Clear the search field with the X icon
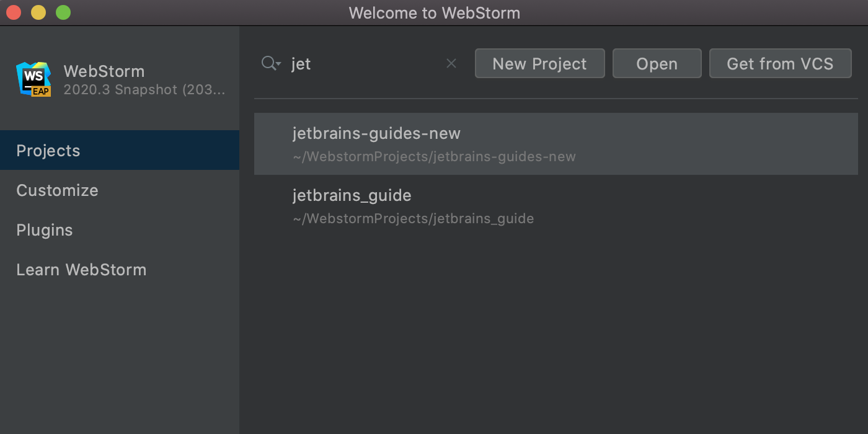The width and height of the screenshot is (868, 434). pos(451,63)
